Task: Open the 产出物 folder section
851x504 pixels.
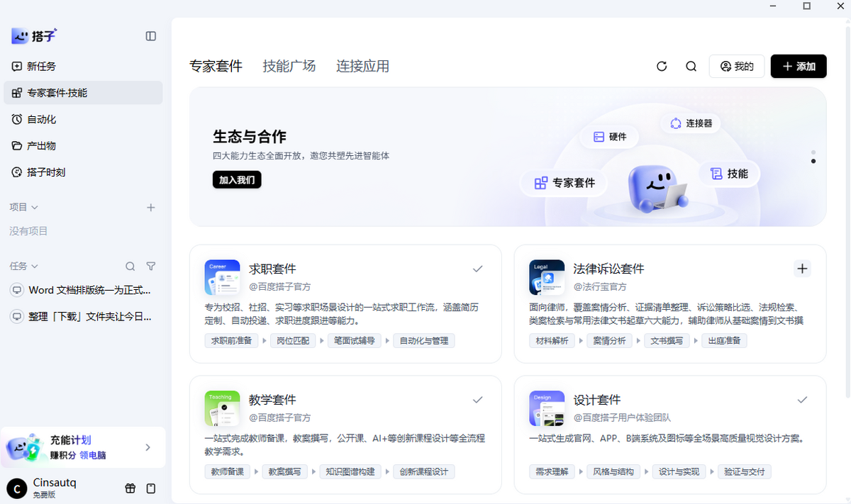Action: (83, 145)
